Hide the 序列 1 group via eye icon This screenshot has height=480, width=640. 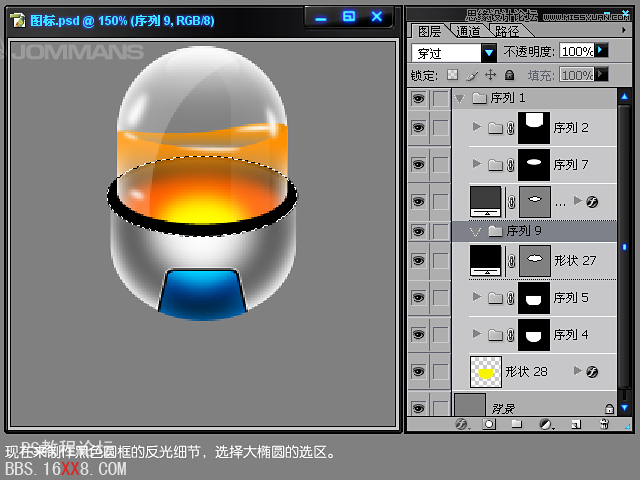pos(418,98)
